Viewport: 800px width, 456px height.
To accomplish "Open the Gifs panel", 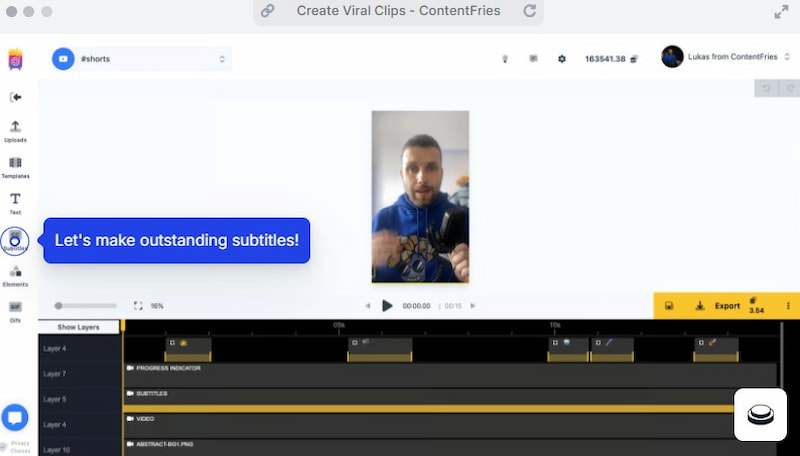I will coord(15,312).
